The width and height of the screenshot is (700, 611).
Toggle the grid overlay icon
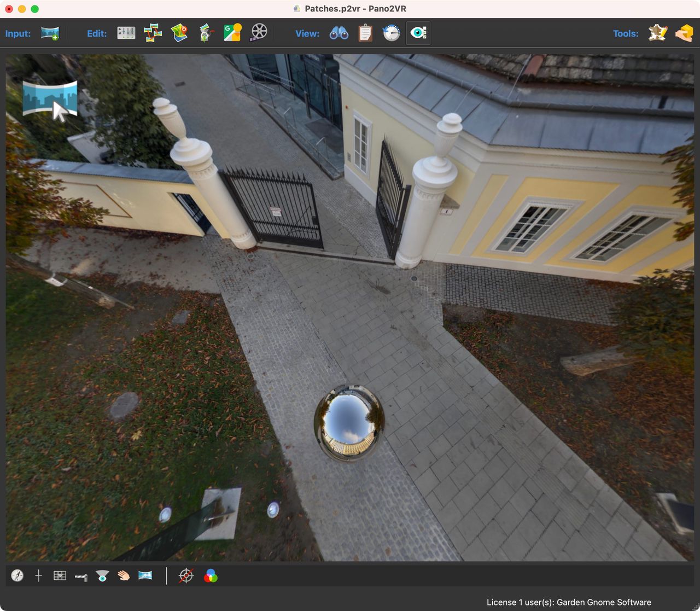[x=60, y=575]
